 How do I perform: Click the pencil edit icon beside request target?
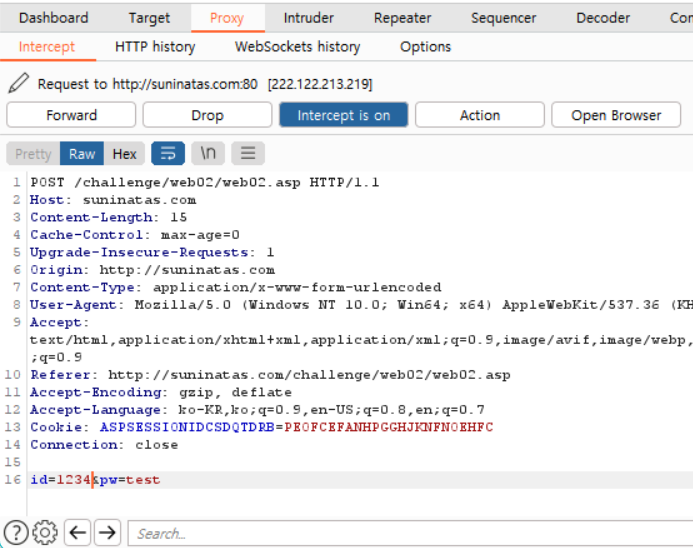19,84
